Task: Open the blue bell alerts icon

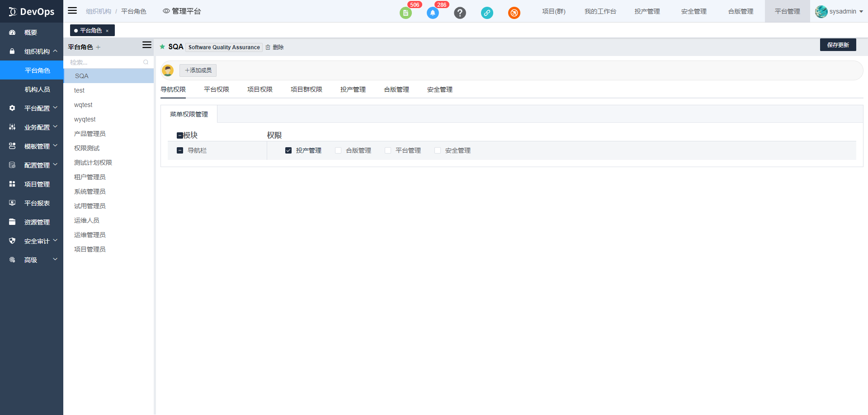Action: tap(433, 13)
